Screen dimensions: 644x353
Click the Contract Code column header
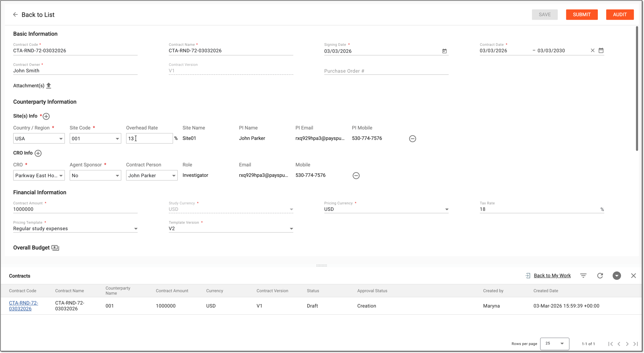point(23,291)
